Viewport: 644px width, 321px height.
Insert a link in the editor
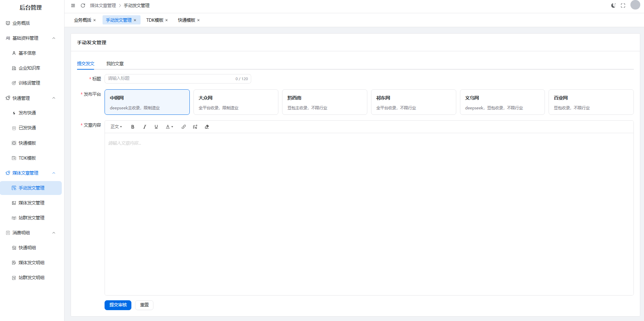coord(184,127)
